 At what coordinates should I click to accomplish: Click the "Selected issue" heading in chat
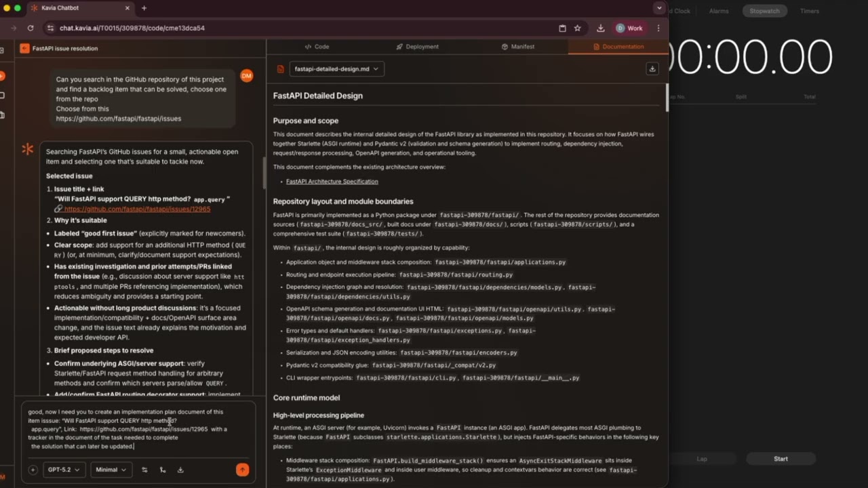[69, 176]
